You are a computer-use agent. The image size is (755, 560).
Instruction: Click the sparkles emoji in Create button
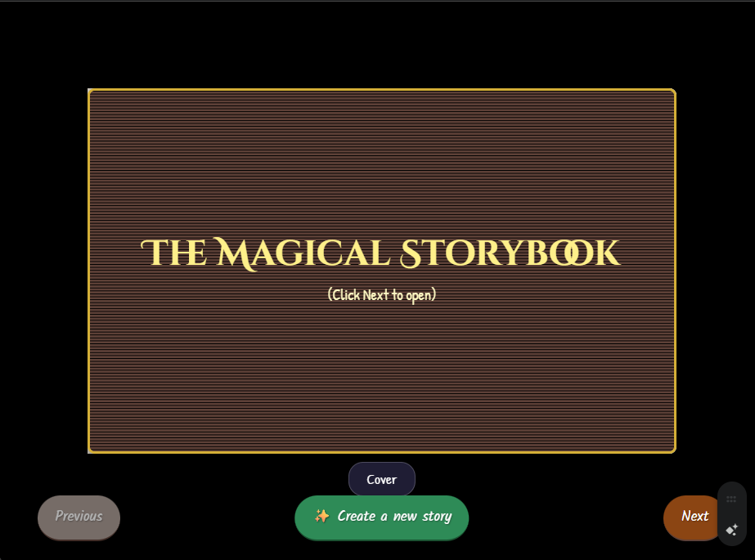[321, 516]
